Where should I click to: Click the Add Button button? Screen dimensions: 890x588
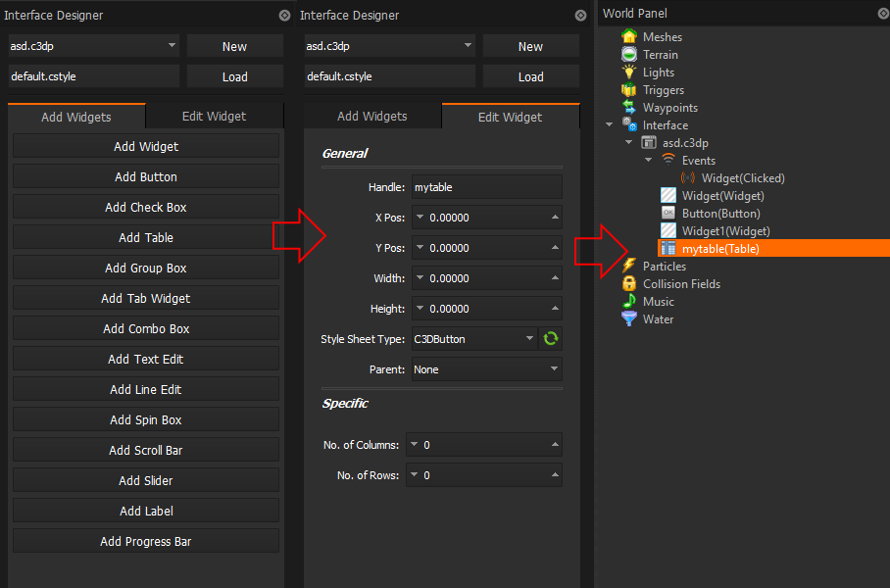(146, 176)
